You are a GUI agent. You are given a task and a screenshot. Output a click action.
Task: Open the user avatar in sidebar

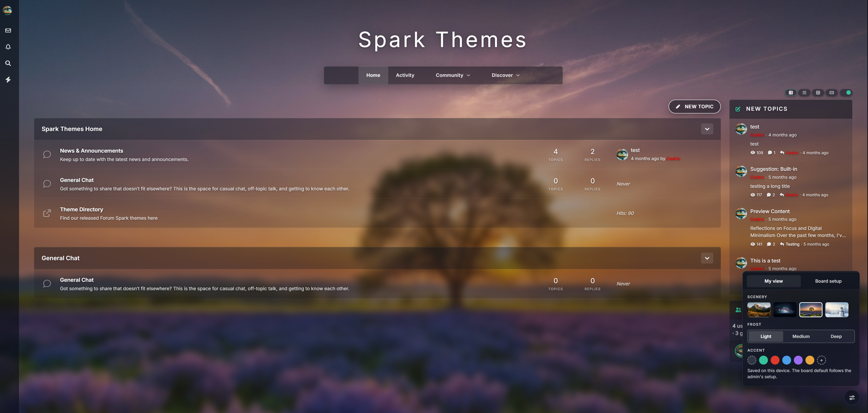(8, 10)
